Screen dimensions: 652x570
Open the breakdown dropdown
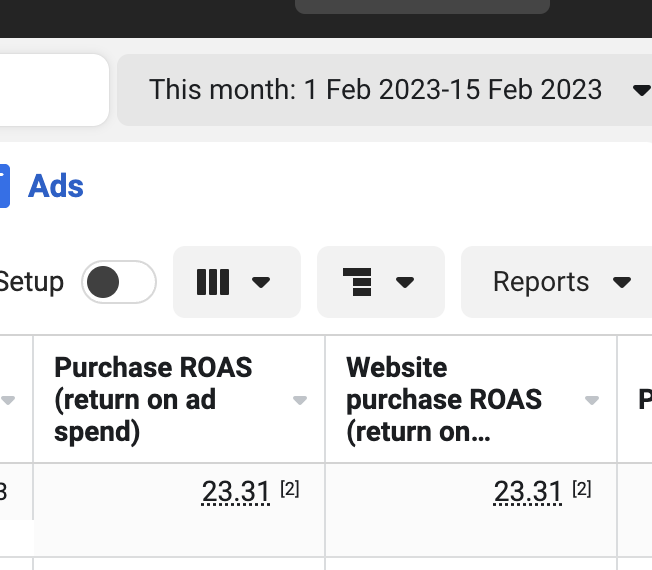click(x=380, y=282)
